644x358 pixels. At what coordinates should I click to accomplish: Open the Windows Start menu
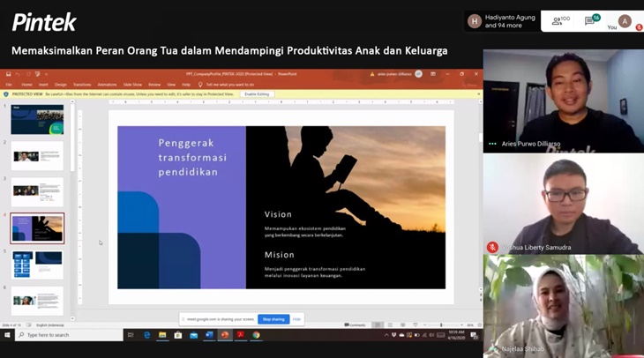(x=7, y=335)
